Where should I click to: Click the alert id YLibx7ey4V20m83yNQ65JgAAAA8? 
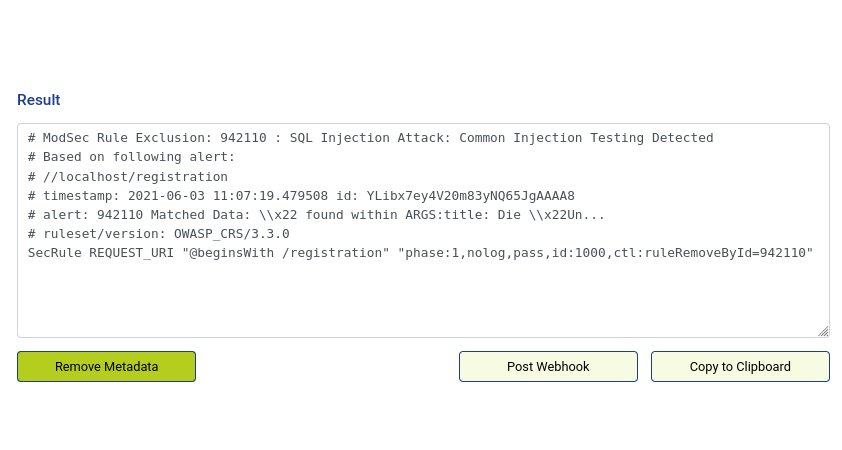471,196
